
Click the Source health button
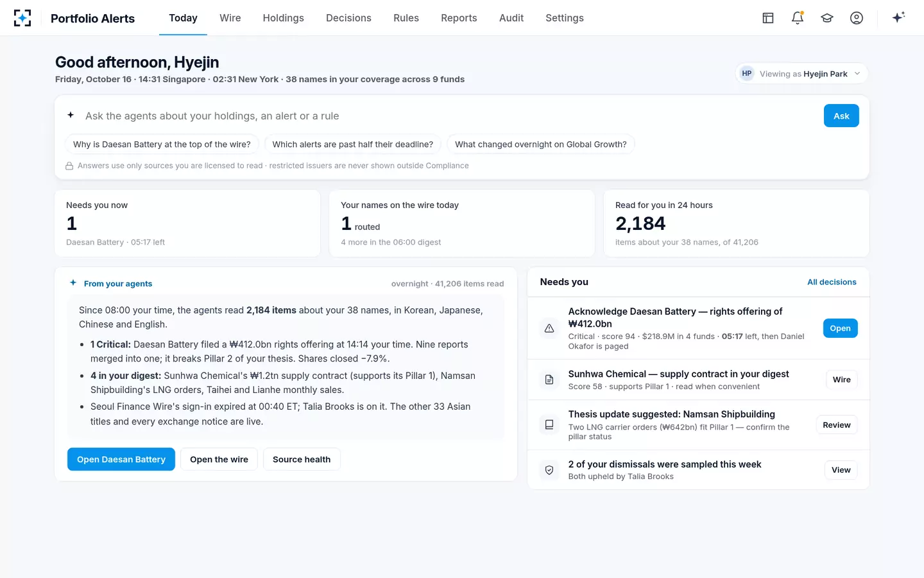tap(302, 459)
